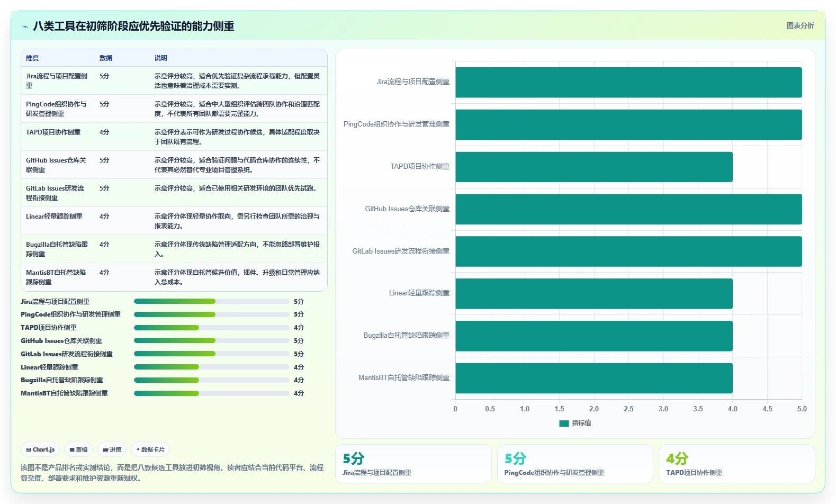Click the GitHub Issues仓库关联侧重 progress bar

click(x=211, y=340)
